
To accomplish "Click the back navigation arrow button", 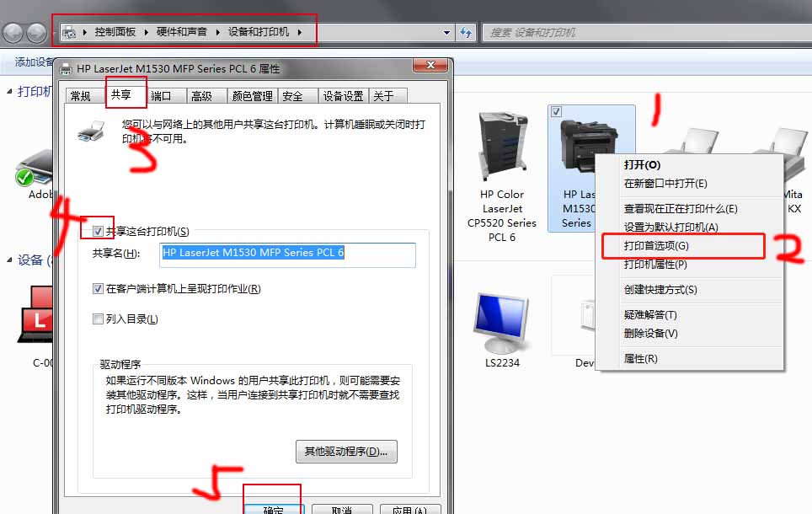I will 13,33.
